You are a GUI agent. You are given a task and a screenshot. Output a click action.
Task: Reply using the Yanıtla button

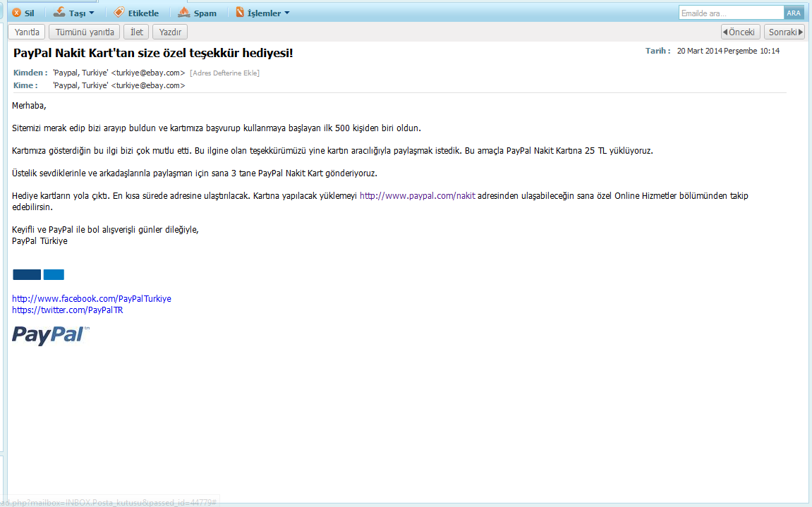click(x=27, y=32)
